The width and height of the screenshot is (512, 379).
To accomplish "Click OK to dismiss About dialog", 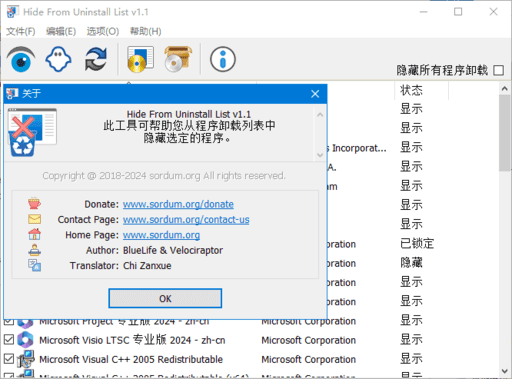I will pos(165,298).
